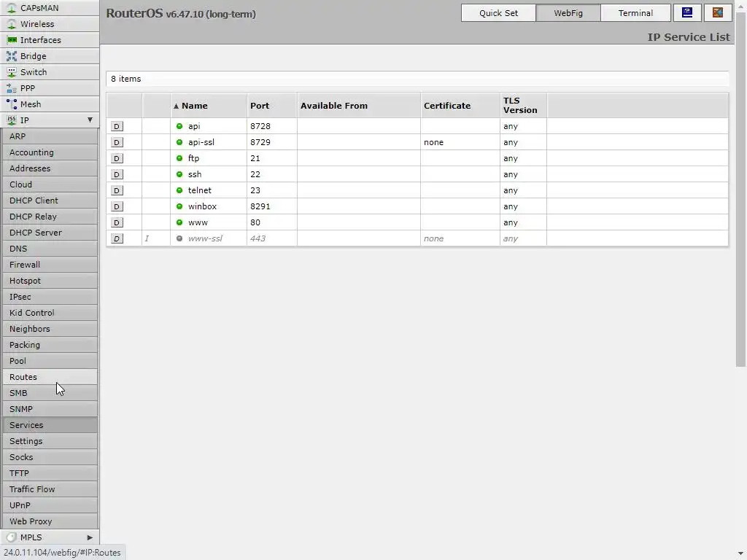The width and height of the screenshot is (747, 560).
Task: Select the Services menu item
Action: pos(50,425)
